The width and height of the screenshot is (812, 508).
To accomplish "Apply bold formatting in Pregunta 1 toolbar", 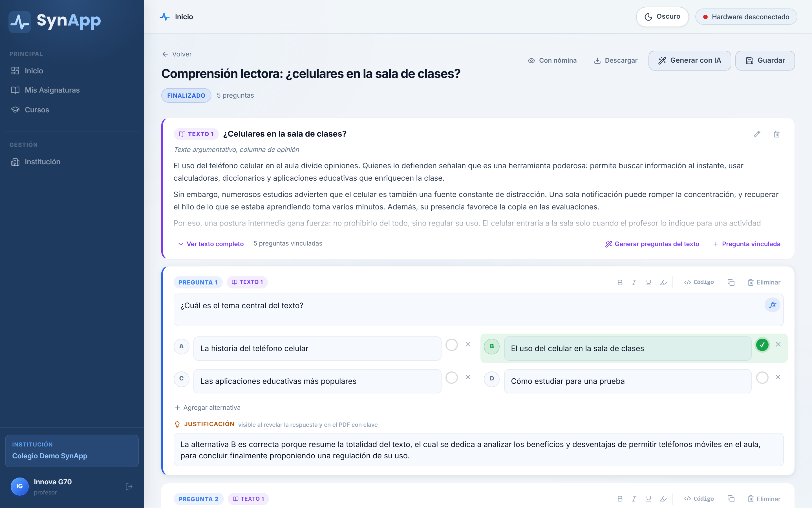I will (x=620, y=283).
